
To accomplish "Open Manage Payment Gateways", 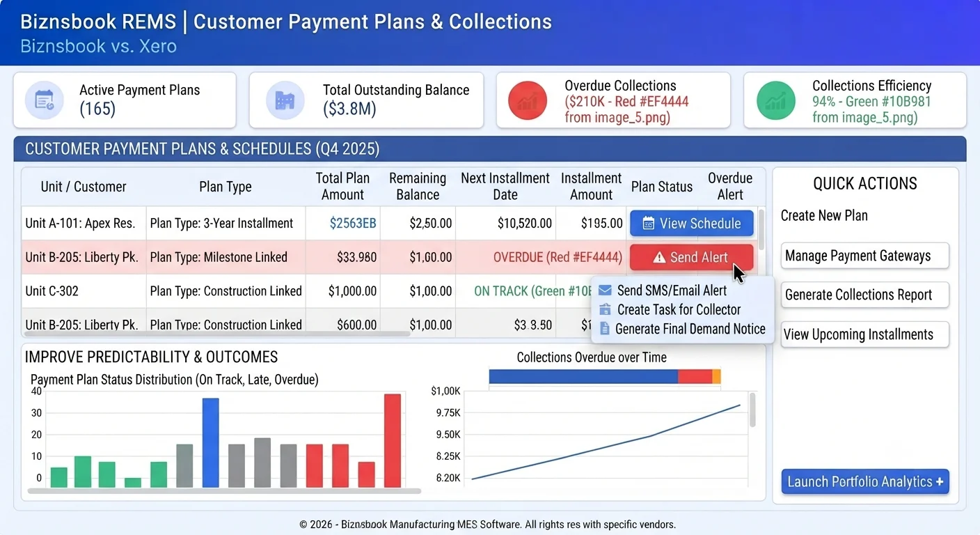I will pos(865,256).
